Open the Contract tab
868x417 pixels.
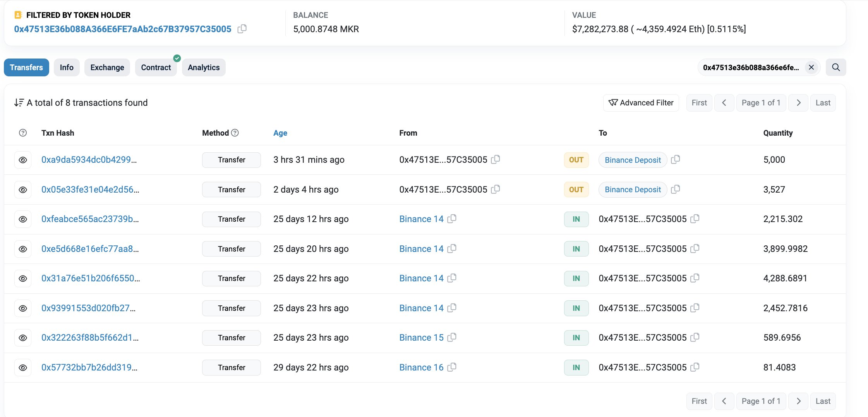click(156, 67)
